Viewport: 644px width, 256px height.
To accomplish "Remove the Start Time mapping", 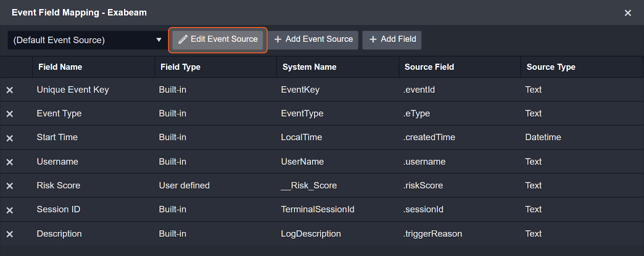I will 10,138.
